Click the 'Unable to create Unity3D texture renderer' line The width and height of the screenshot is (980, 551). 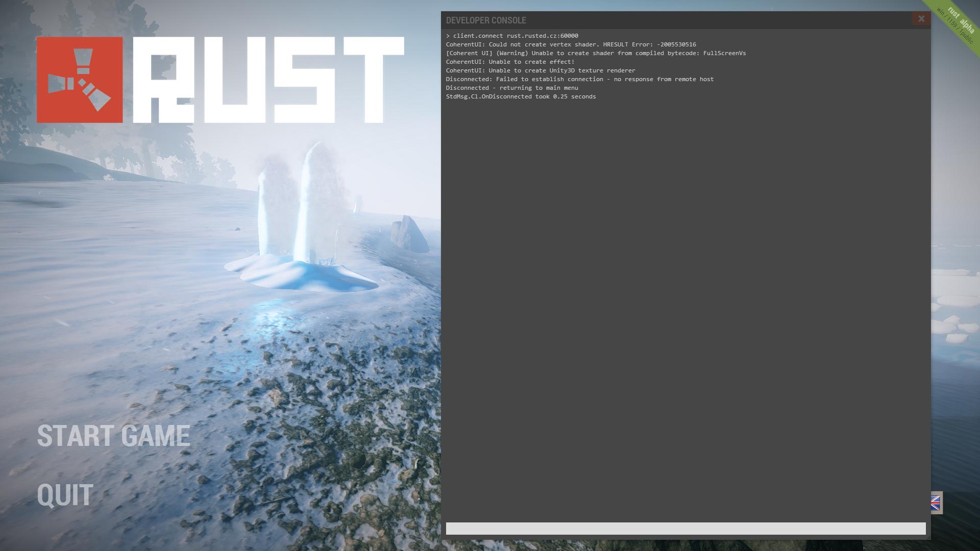click(541, 70)
